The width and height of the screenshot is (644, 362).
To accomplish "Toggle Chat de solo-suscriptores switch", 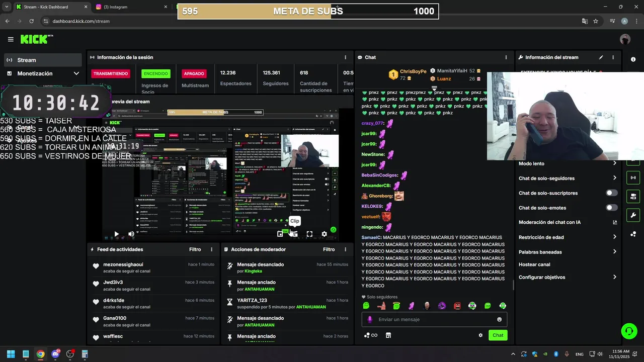I will (x=611, y=193).
